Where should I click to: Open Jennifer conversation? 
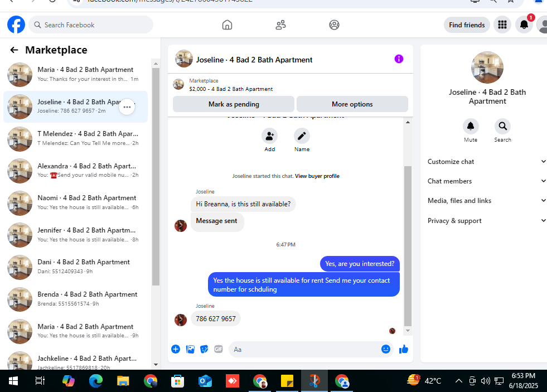[76, 235]
